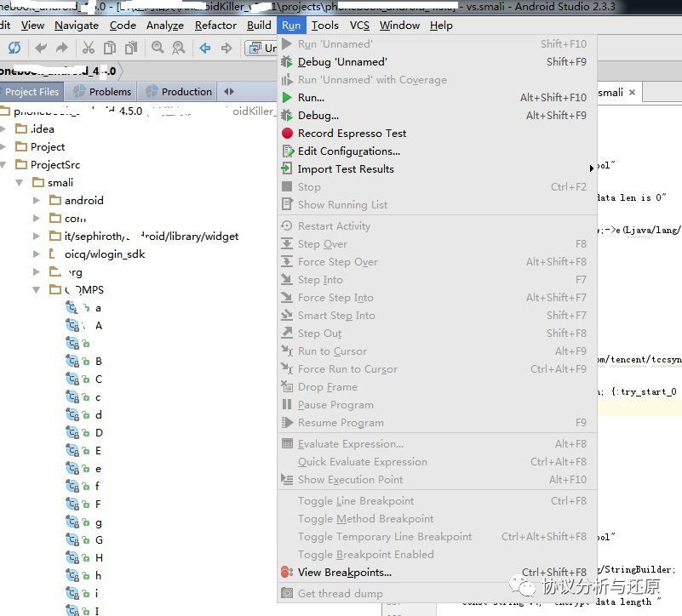Click the Back navigation arrow icon
682x616 pixels.
[205, 48]
